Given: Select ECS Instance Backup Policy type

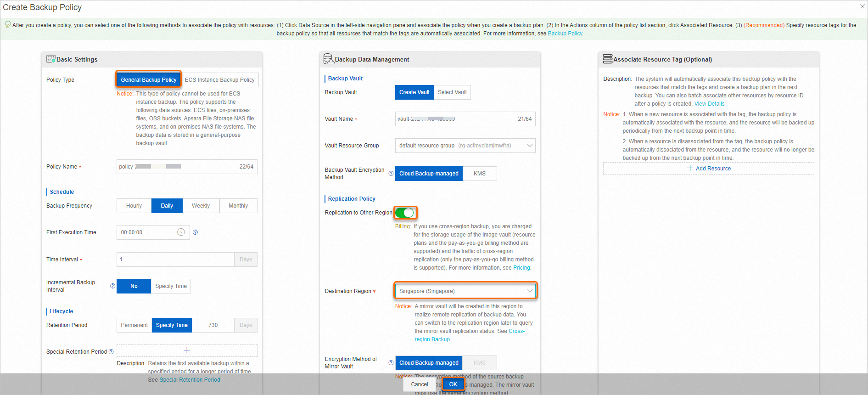Looking at the screenshot, I should tap(219, 80).
